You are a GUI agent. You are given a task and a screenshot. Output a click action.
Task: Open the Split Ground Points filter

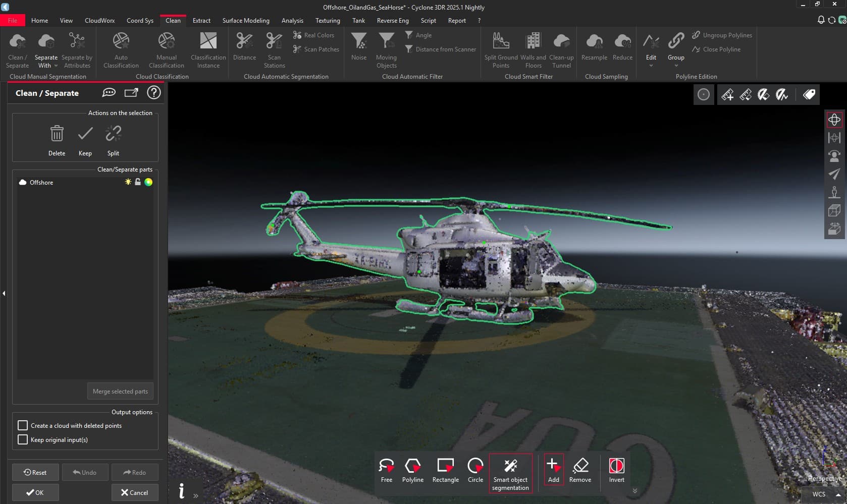(500, 48)
